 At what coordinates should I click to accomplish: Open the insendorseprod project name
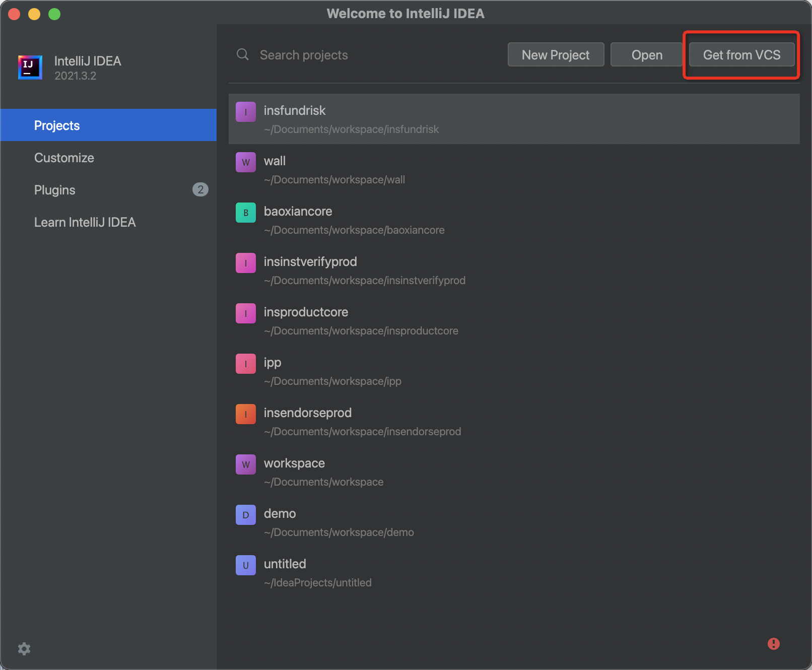[x=308, y=413]
